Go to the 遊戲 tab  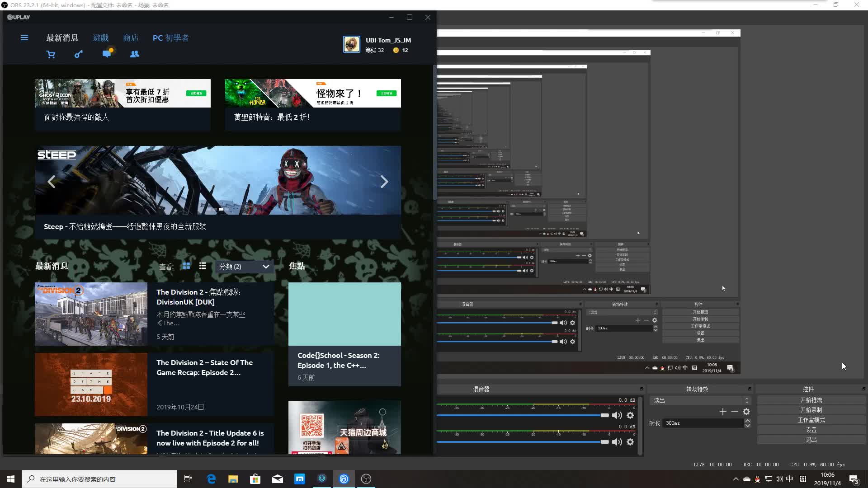point(100,38)
